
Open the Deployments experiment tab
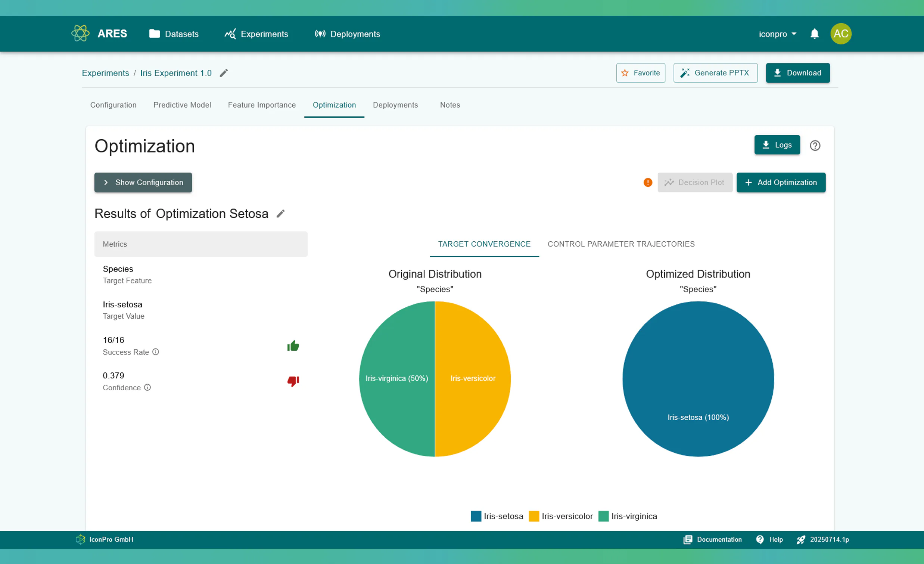395,105
